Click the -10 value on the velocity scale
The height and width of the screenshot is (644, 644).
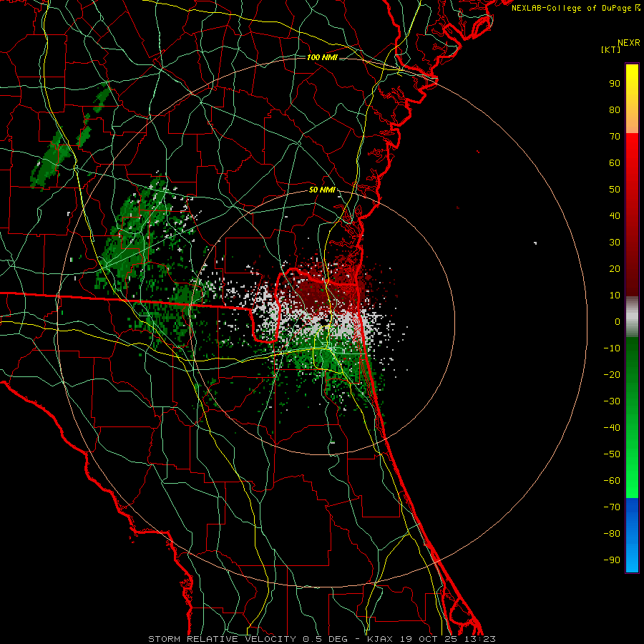click(x=612, y=348)
